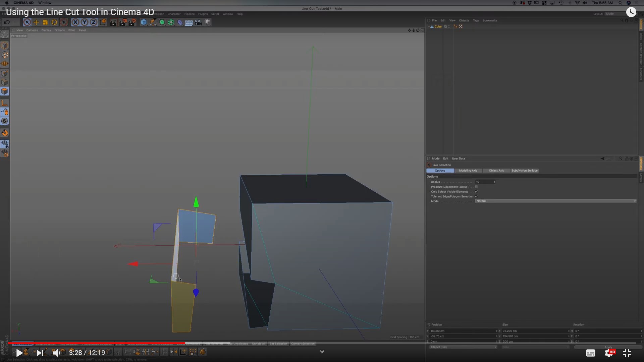The image size is (644, 362).
Task: Open the Deformer objects icon
Action: pyautogui.click(x=180, y=22)
